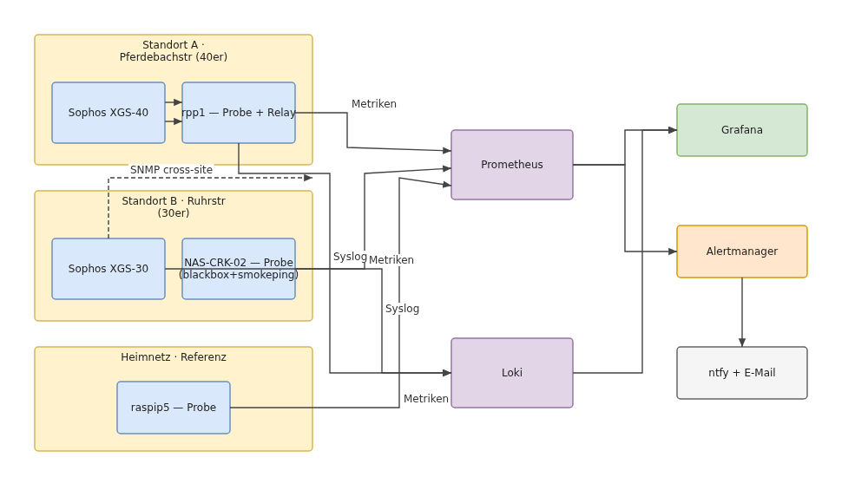Select the Grafana node

coord(742,130)
